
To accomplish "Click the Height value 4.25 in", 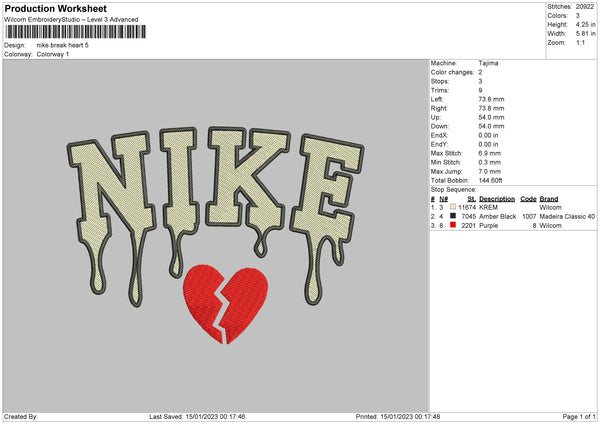I will (586, 24).
